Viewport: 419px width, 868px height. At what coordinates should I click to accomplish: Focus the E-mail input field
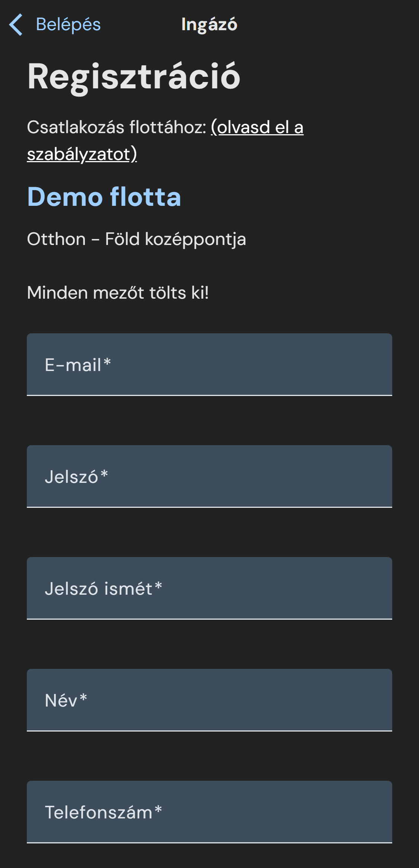tap(209, 364)
